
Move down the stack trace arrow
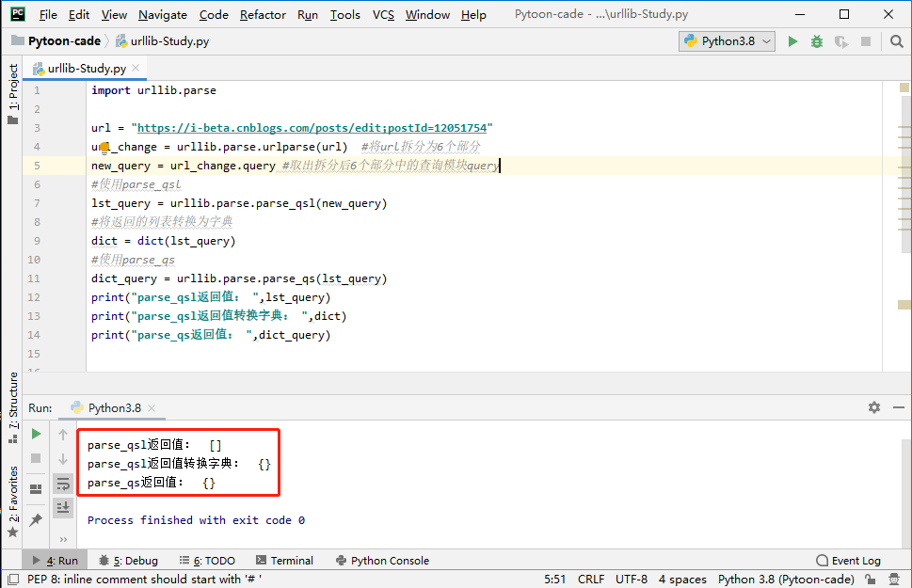point(63,459)
